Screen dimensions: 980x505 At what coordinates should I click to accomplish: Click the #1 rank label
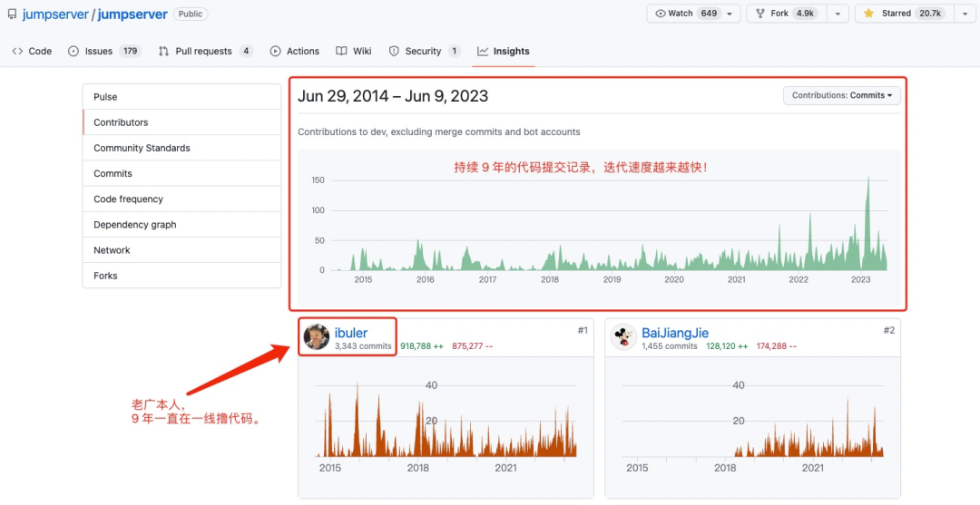pyautogui.click(x=583, y=330)
